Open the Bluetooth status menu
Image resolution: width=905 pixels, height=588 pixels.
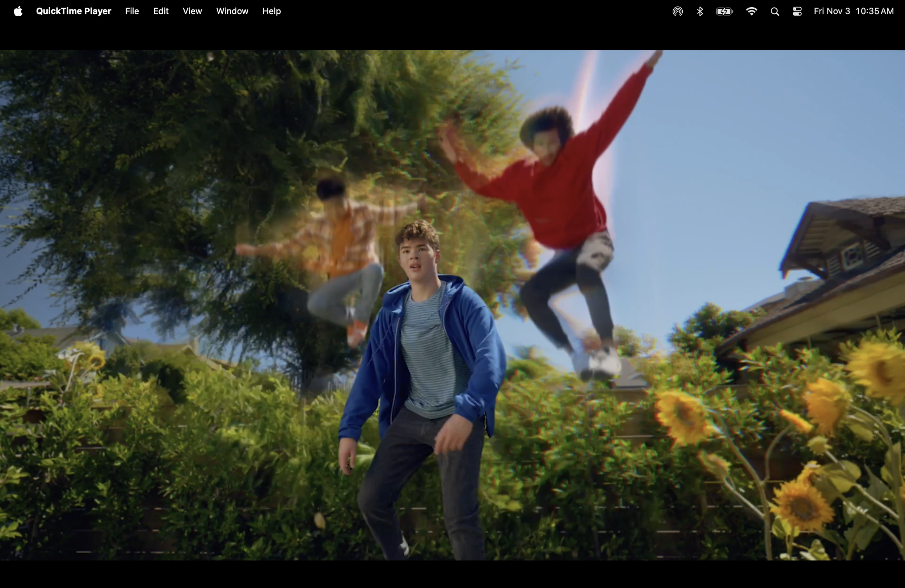pyautogui.click(x=700, y=12)
